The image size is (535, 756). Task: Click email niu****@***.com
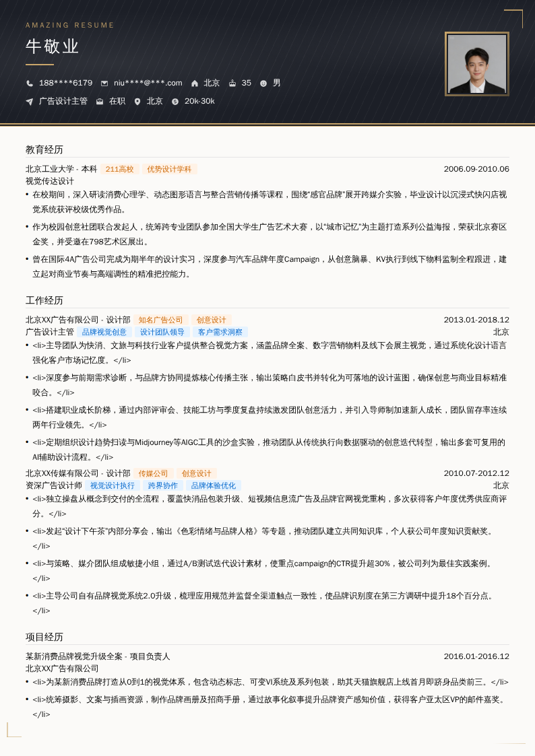pos(148,83)
